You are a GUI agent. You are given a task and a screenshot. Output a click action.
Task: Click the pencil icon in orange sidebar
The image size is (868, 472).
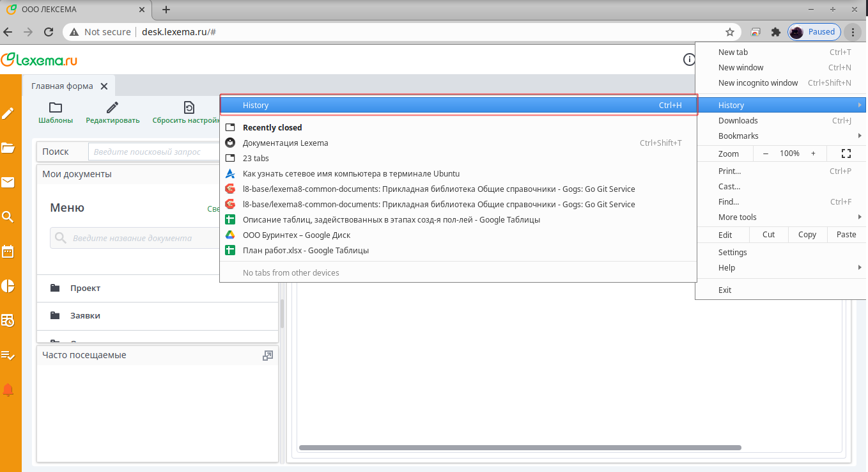click(x=8, y=114)
